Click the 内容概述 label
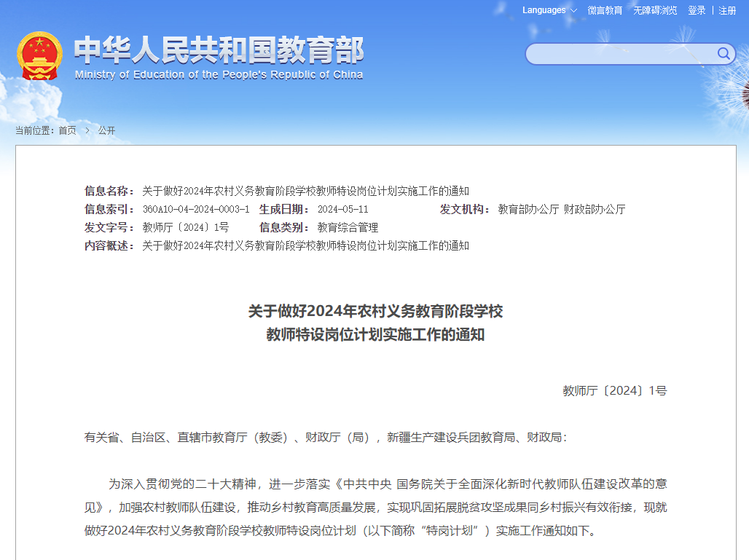Viewport: 749px width, 560px height. tap(109, 245)
